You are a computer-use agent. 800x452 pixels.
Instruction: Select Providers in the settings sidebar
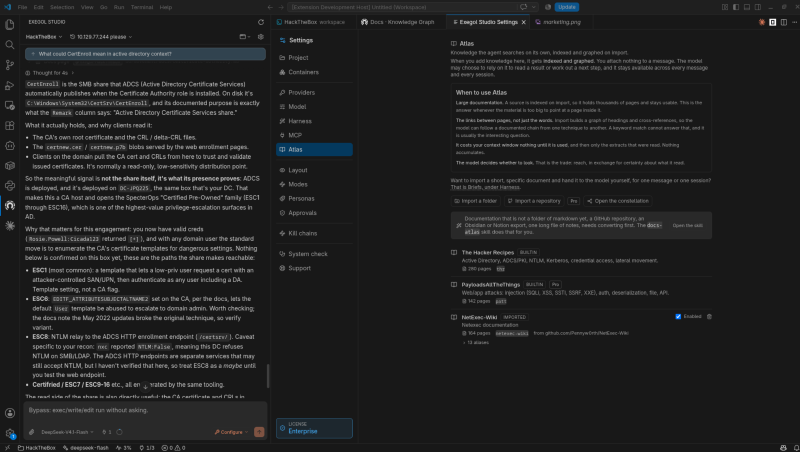pyautogui.click(x=314, y=92)
